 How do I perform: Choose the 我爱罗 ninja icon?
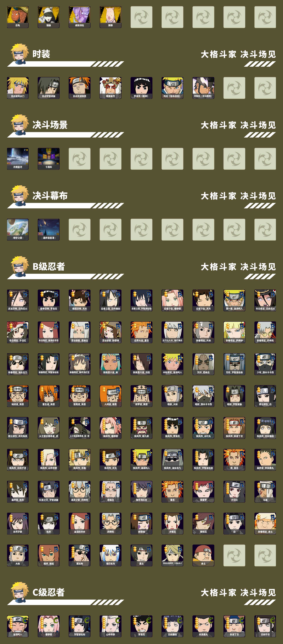coord(203,492)
